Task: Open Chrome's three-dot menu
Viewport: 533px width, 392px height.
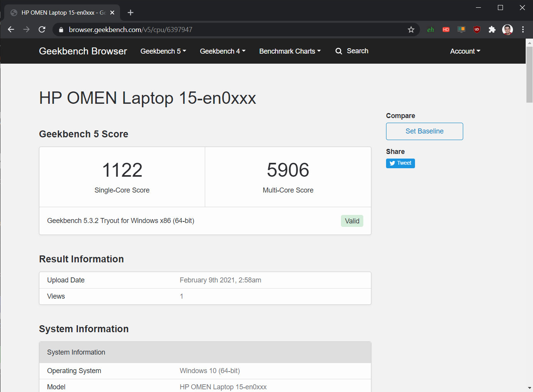Action: pyautogui.click(x=523, y=30)
